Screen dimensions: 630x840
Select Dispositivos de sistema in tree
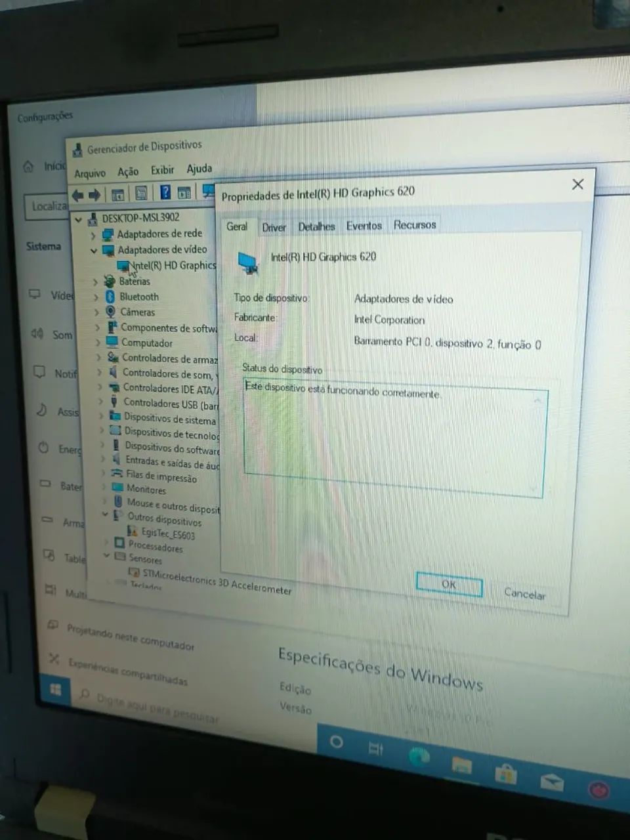[170, 418]
